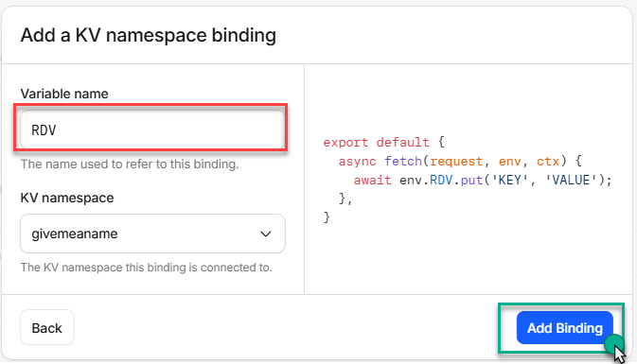Go back with the Back button

coord(47,327)
